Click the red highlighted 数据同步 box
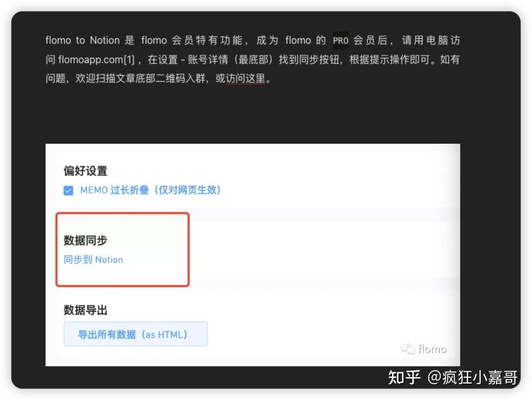The height and width of the screenshot is (400, 532). pos(122,250)
